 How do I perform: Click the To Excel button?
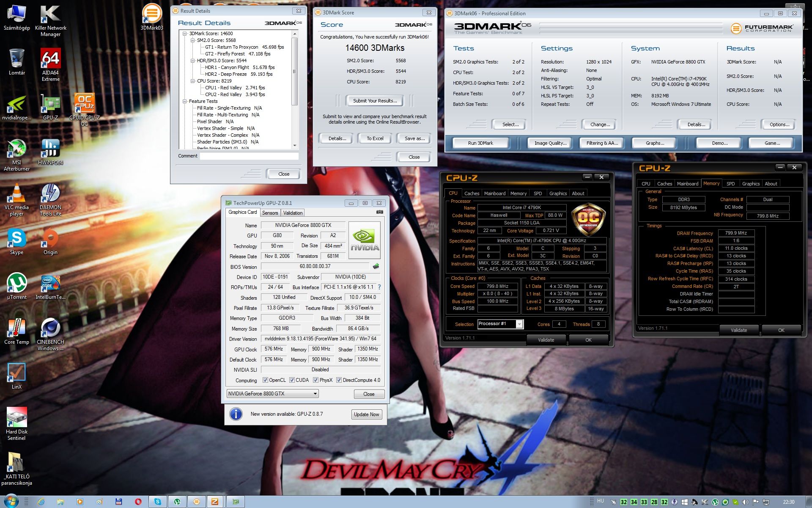point(375,138)
